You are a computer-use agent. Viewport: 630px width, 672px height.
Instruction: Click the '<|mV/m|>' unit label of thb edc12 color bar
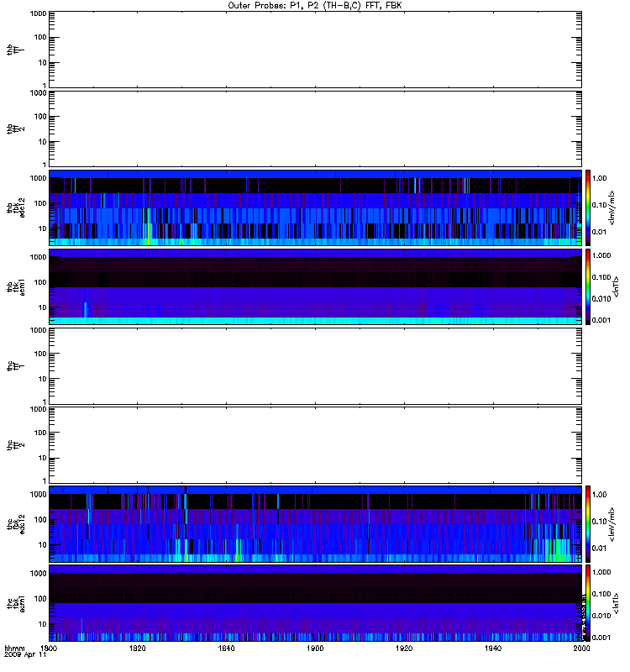pyautogui.click(x=612, y=207)
